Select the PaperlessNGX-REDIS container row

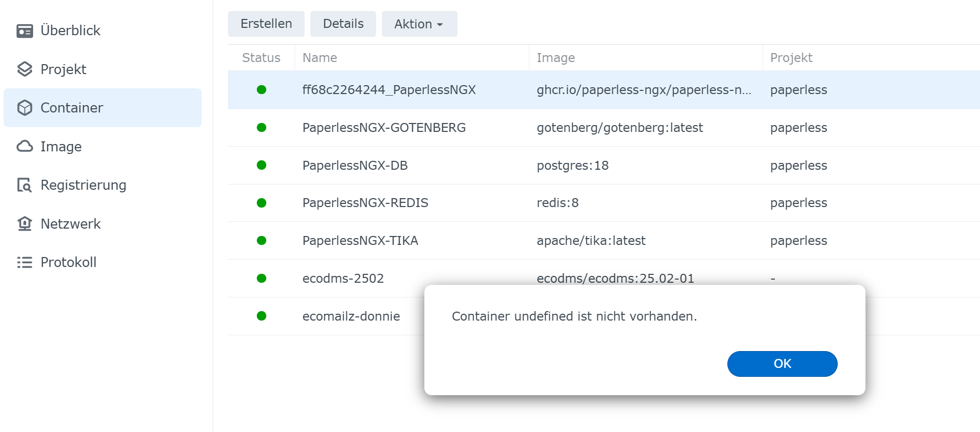pyautogui.click(x=365, y=203)
